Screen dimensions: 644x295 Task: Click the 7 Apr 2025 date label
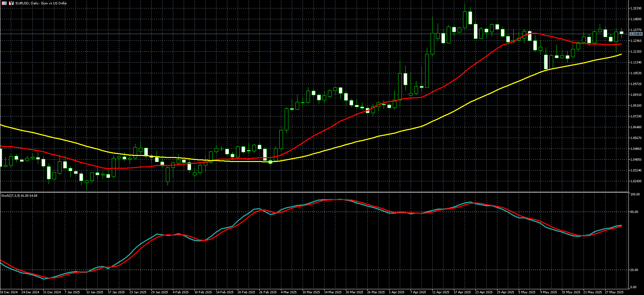click(418, 292)
